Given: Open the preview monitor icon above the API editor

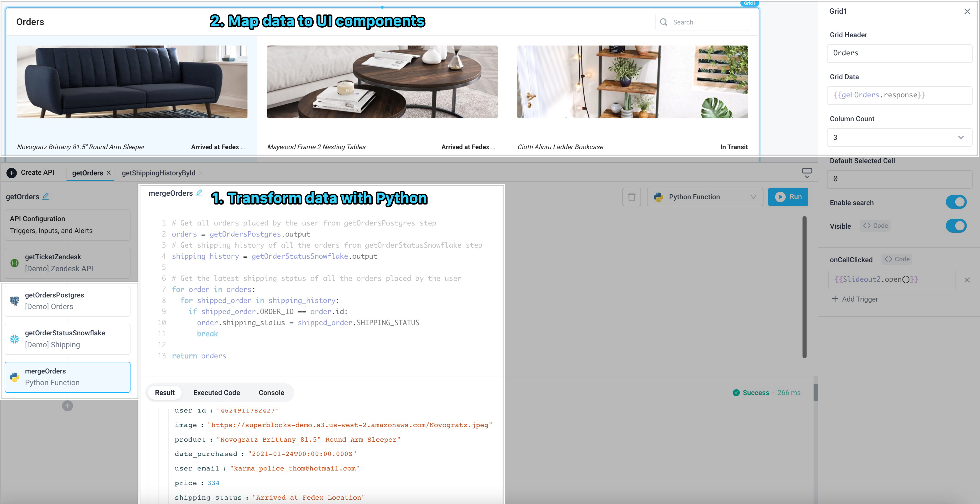Looking at the screenshot, I should (x=807, y=172).
